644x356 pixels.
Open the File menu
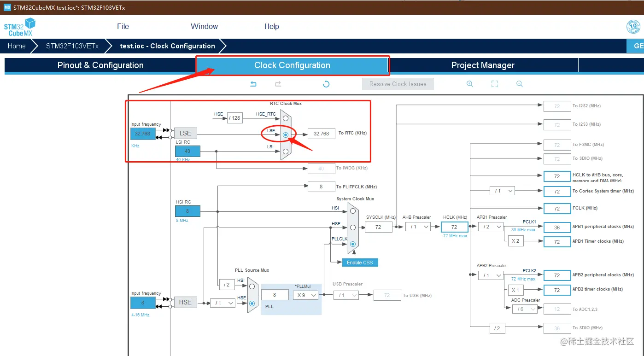(x=123, y=27)
